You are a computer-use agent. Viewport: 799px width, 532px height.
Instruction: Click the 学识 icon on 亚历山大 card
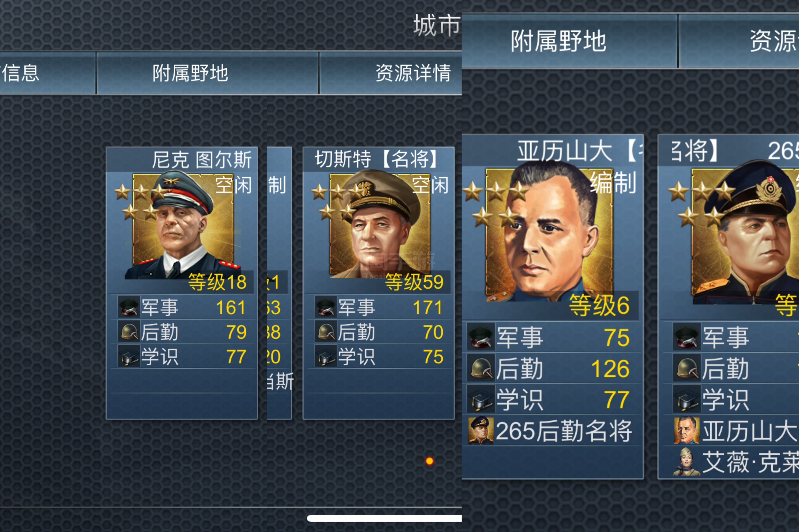point(481,399)
